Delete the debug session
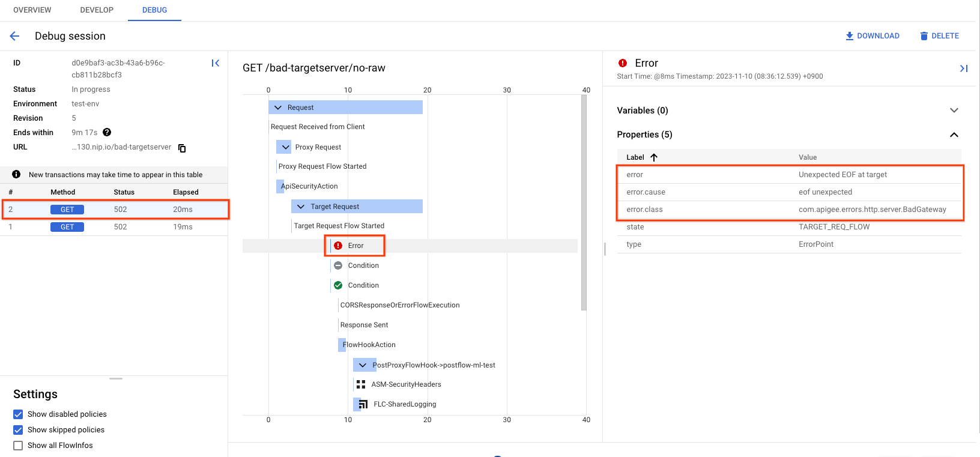The height and width of the screenshot is (457, 980). [939, 36]
